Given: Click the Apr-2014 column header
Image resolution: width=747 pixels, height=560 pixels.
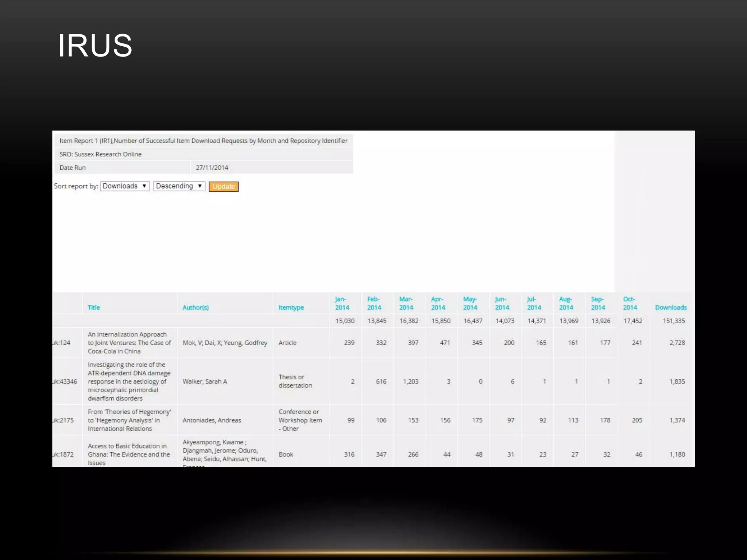Looking at the screenshot, I should [438, 303].
